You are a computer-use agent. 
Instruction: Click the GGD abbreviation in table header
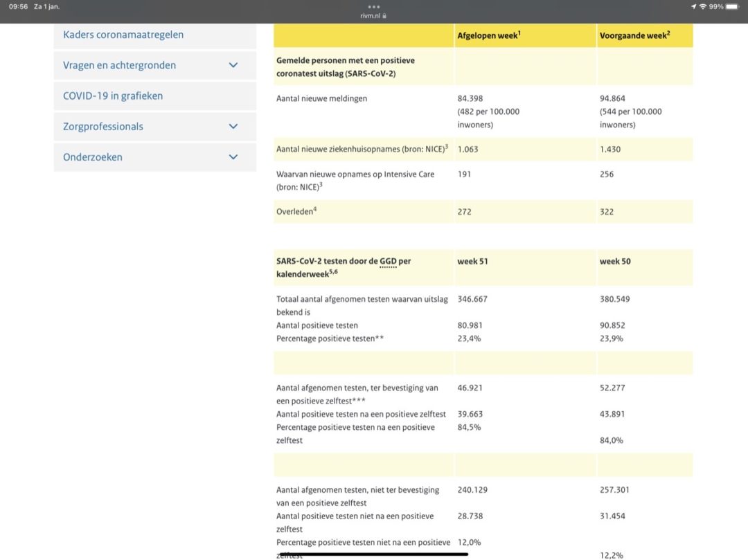[388, 261]
